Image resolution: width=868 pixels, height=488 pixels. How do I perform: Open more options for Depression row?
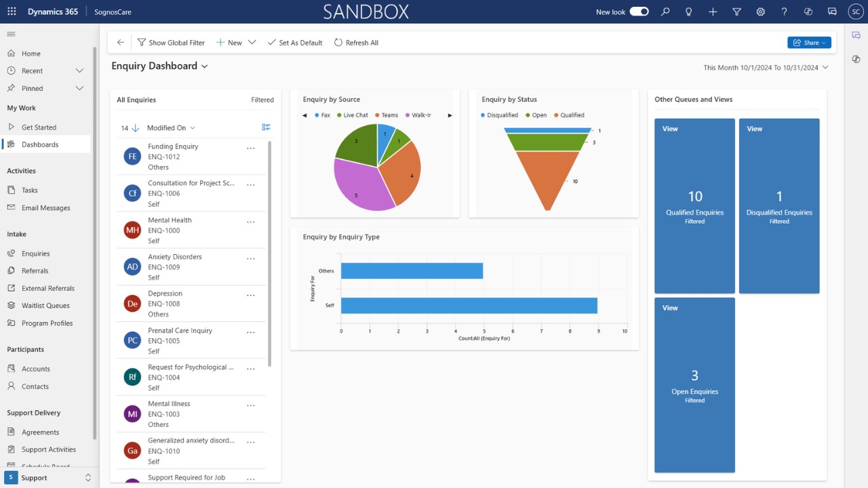pos(251,295)
